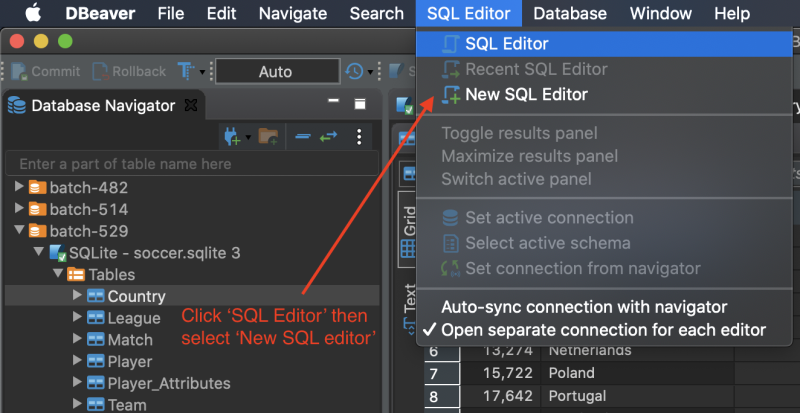
Task: Select the Match table
Action: tap(130, 340)
